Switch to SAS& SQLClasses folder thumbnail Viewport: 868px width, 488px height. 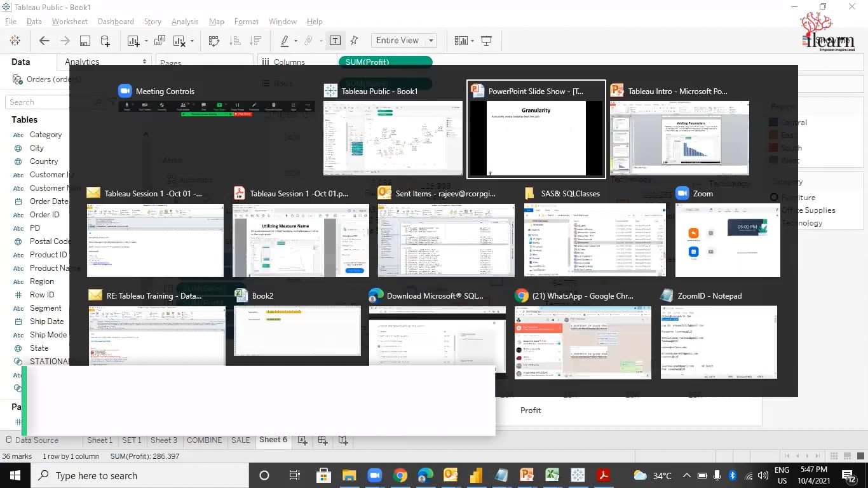click(595, 232)
